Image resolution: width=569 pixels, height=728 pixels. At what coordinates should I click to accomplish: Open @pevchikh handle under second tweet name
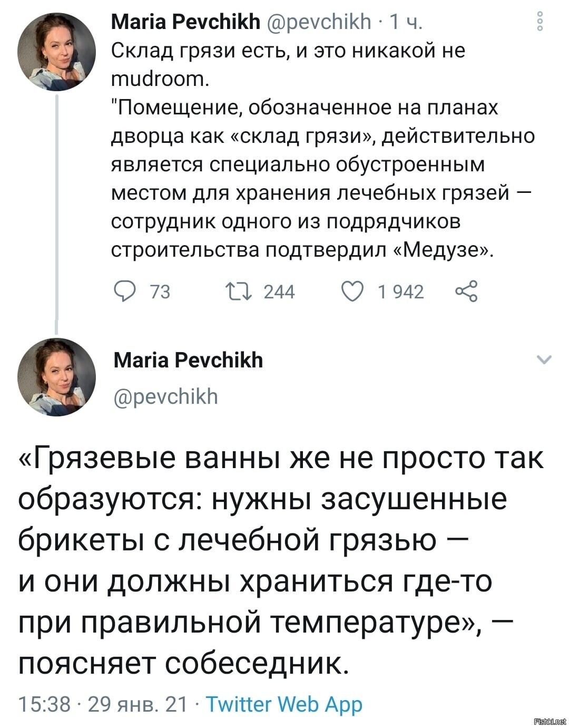click(x=165, y=396)
